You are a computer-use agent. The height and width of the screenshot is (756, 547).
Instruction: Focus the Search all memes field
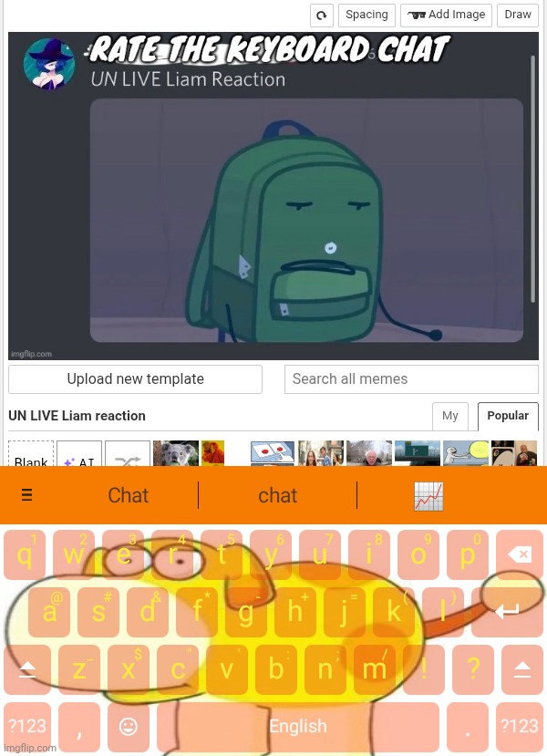click(x=411, y=379)
